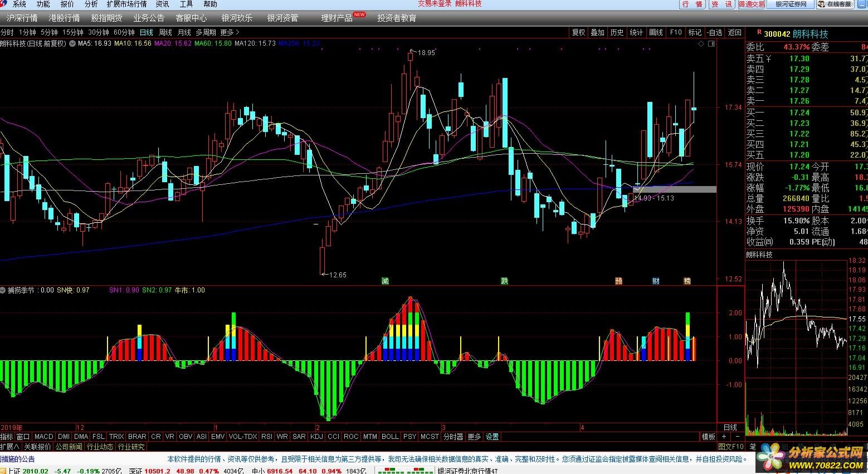
Task: Open the 多周期 multi-period view
Action: click(206, 32)
